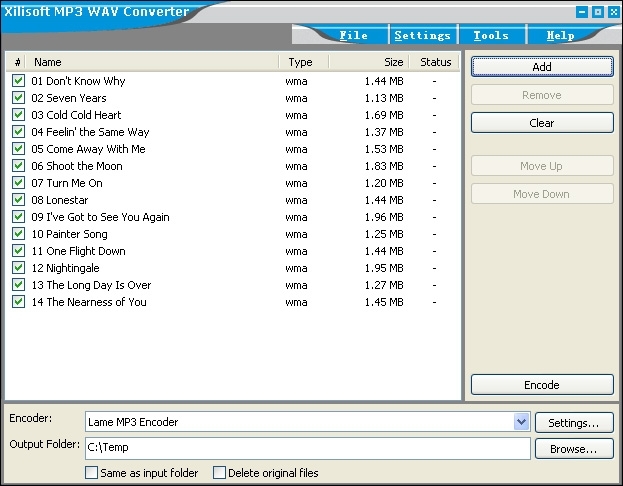
Task: Open the File menu
Action: coord(353,35)
